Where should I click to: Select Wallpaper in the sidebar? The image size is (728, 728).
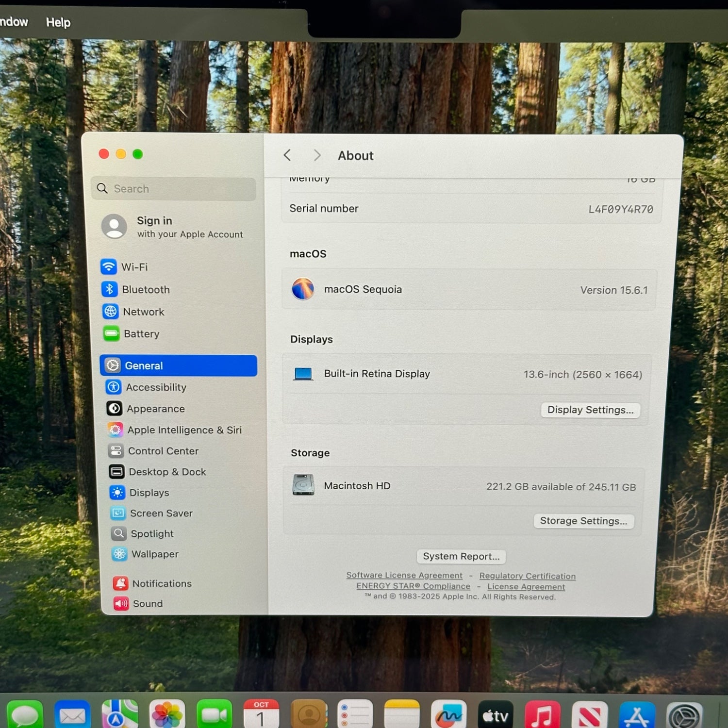coord(154,554)
